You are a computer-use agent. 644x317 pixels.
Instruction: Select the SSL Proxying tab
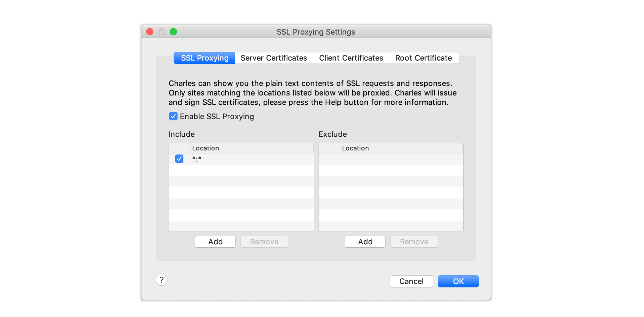pyautogui.click(x=205, y=58)
